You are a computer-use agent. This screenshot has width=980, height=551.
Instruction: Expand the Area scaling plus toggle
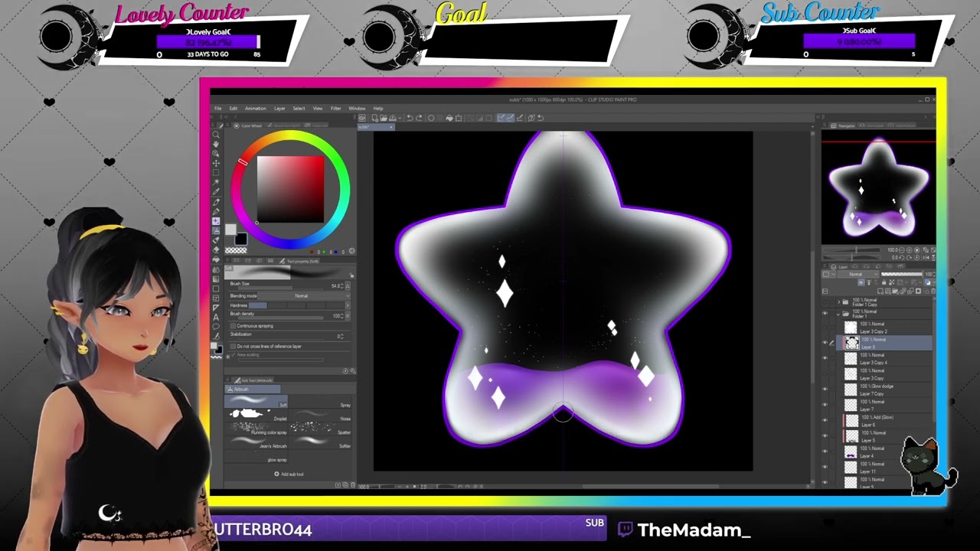(x=228, y=357)
